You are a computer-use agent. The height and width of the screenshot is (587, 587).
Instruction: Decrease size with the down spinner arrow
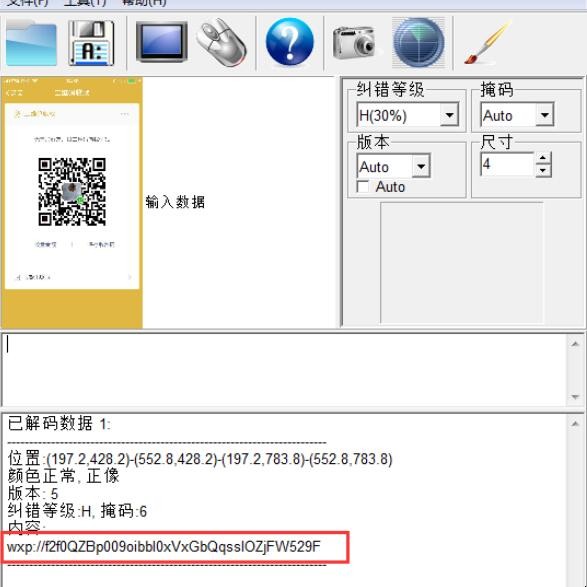543,170
